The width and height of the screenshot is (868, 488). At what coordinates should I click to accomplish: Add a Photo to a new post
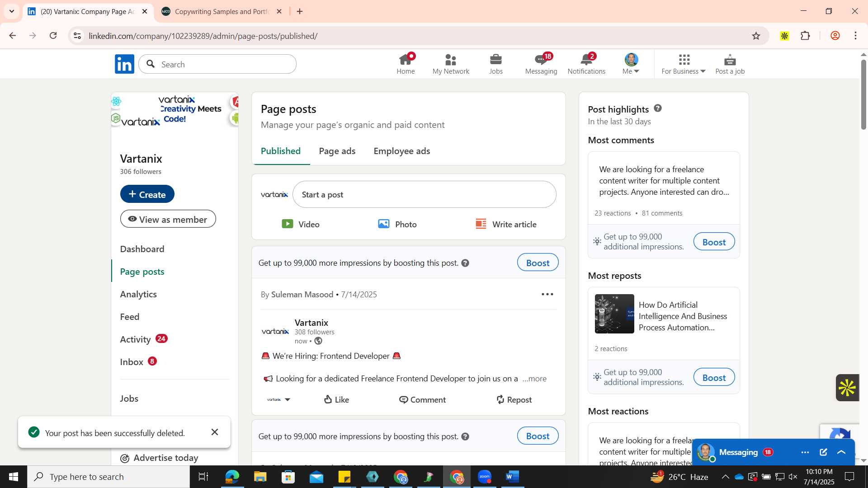[x=397, y=224]
